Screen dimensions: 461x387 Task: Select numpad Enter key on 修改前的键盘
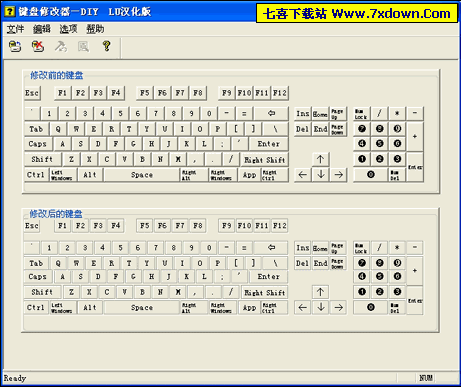point(415,167)
